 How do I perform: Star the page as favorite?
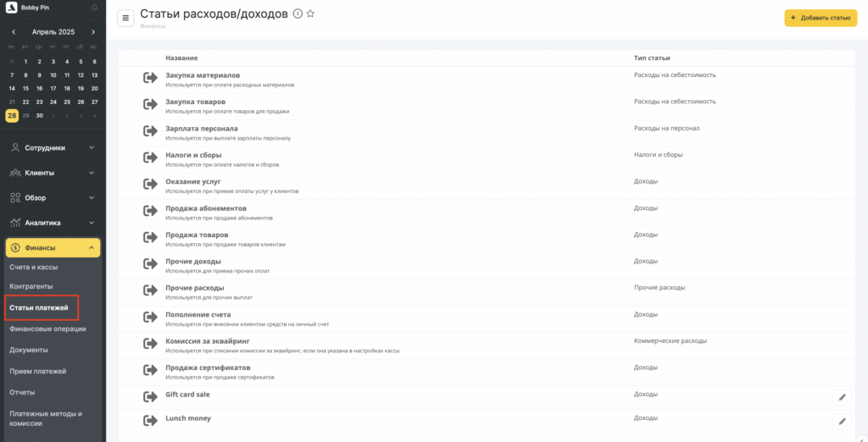pyautogui.click(x=310, y=14)
